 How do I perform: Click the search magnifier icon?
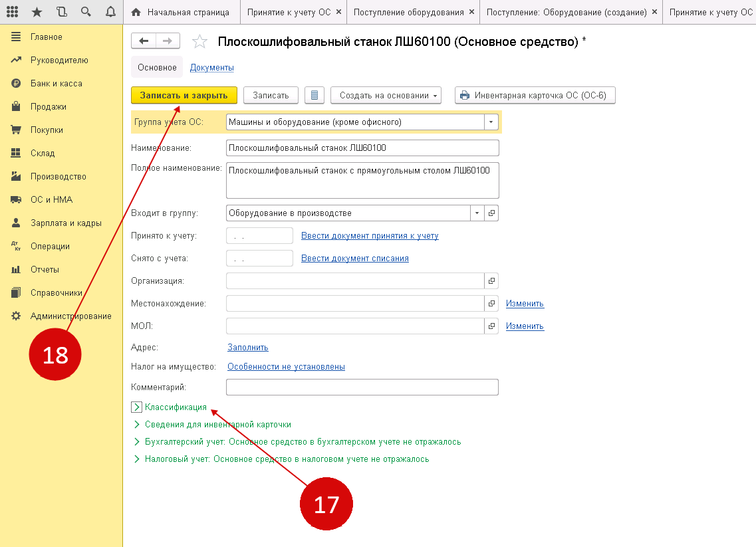[86, 12]
